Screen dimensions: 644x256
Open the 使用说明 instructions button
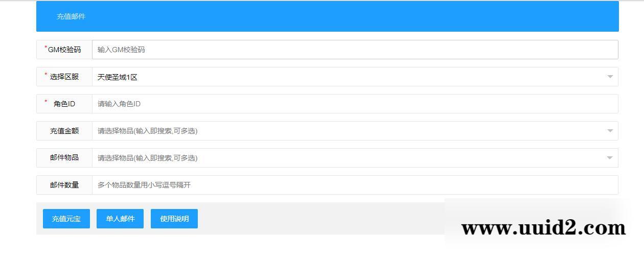(174, 219)
